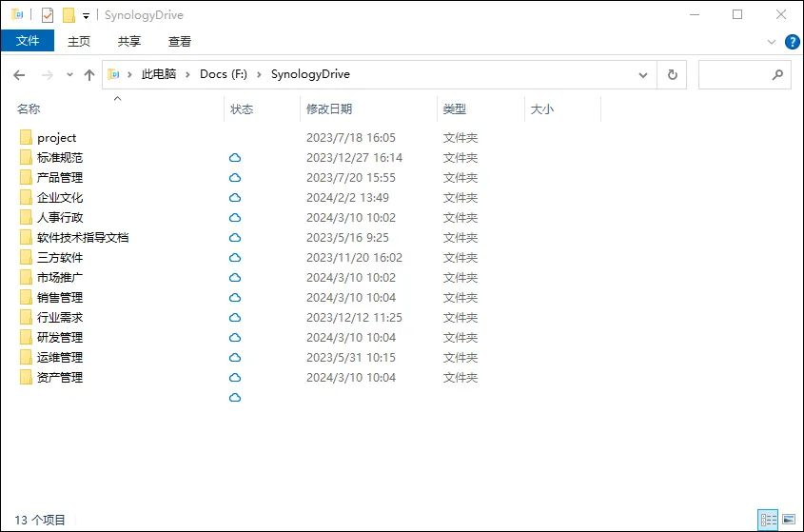Viewport: 804px width, 532px height.
Task: Switch to the 共享 ribbon tab
Action: [129, 42]
